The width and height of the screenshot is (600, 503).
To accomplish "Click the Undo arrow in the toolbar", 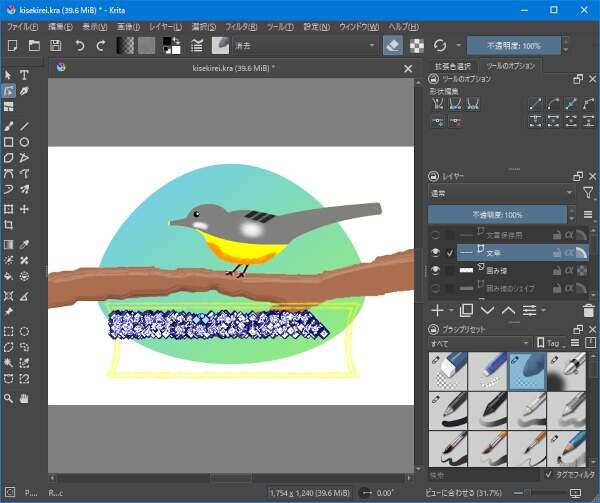I will click(80, 46).
